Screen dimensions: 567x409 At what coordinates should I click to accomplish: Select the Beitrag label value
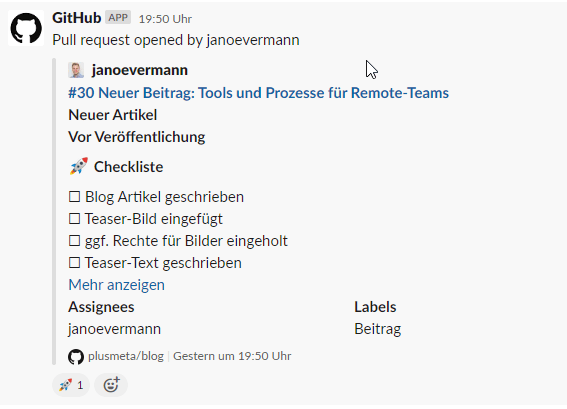tap(378, 329)
